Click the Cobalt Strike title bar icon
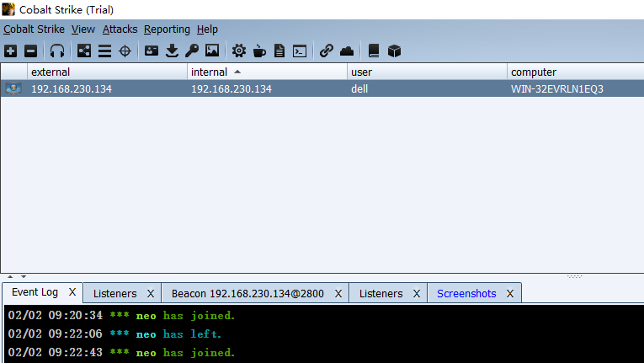This screenshot has height=363, width=644. 8,9
